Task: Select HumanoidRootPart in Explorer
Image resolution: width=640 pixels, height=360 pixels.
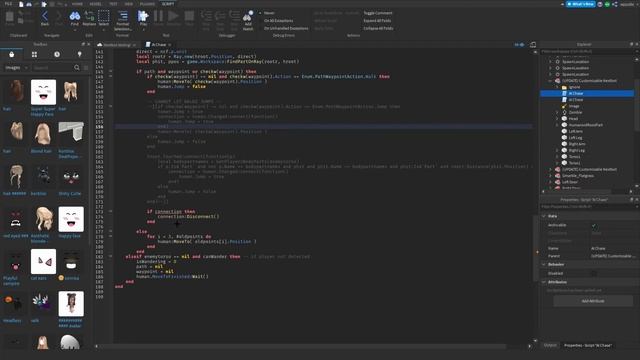Action: tap(585, 125)
